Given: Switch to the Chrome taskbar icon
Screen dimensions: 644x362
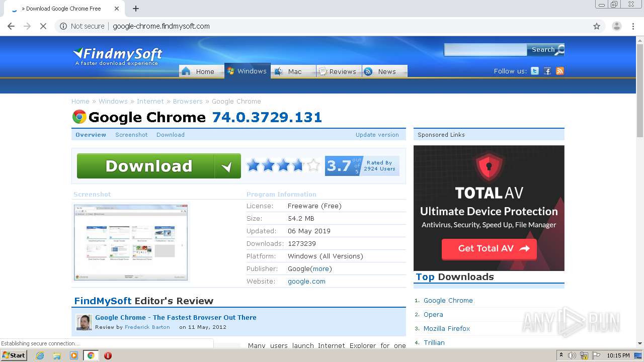Looking at the screenshot, I should (91, 355).
